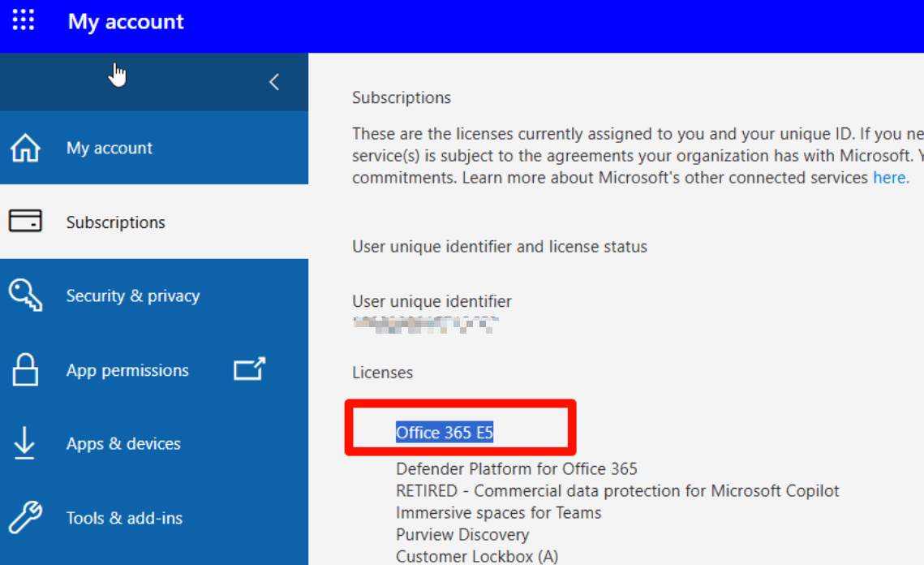The width and height of the screenshot is (924, 565).
Task: Click the home icon beside My account
Action: 25,148
